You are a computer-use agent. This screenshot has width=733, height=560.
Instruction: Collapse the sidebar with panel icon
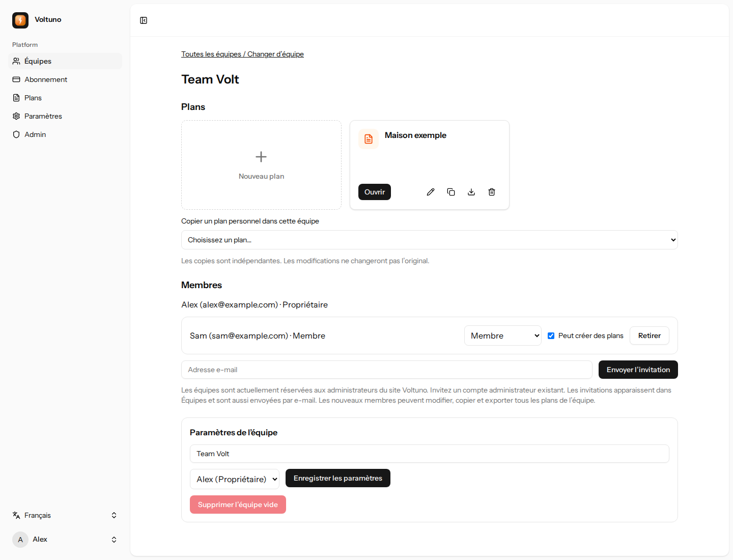[144, 20]
